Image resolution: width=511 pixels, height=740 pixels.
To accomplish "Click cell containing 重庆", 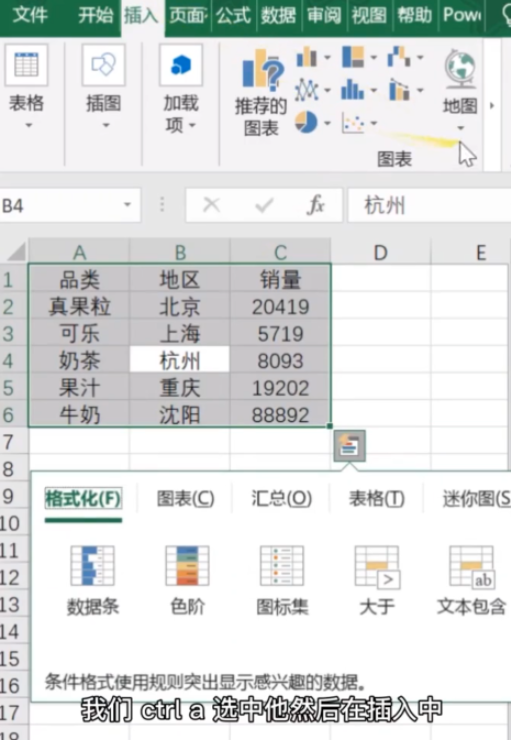I will click(180, 388).
